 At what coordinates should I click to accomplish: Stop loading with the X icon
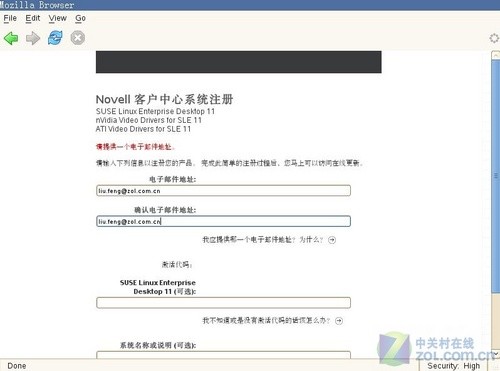78,38
